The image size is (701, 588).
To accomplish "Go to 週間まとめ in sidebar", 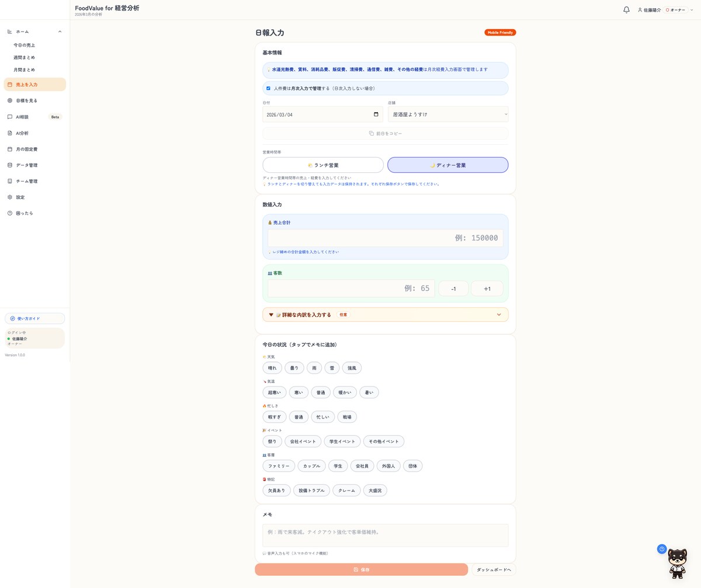I will click(25, 58).
